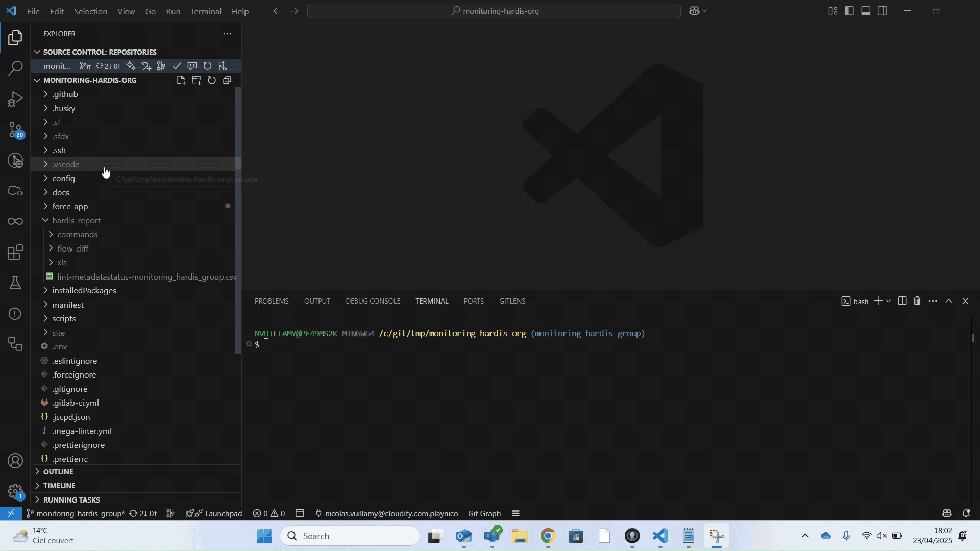Expand the .github folder
Screen dimensions: 980x551
(135, 94)
